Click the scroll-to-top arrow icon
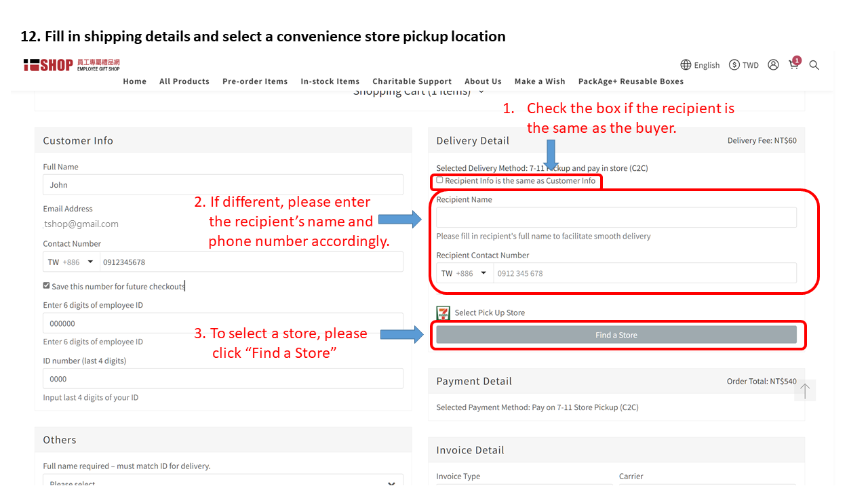The height and width of the screenshot is (488, 868). pos(805,390)
